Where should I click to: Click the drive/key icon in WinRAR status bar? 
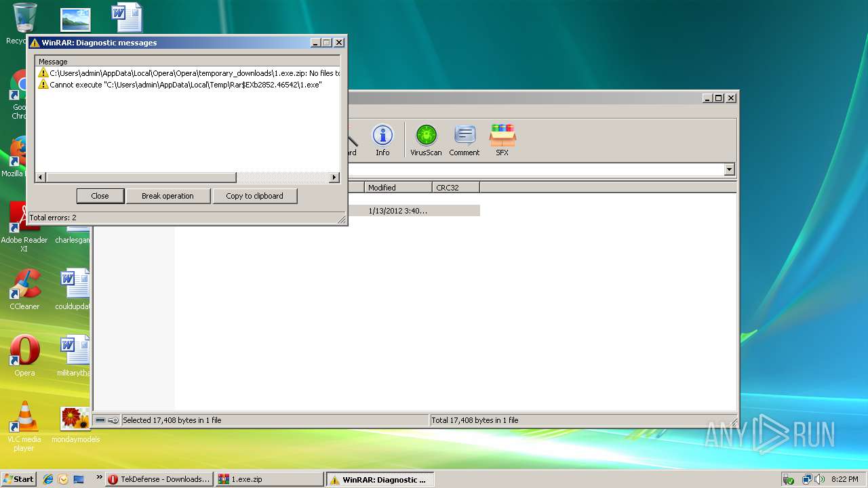107,420
